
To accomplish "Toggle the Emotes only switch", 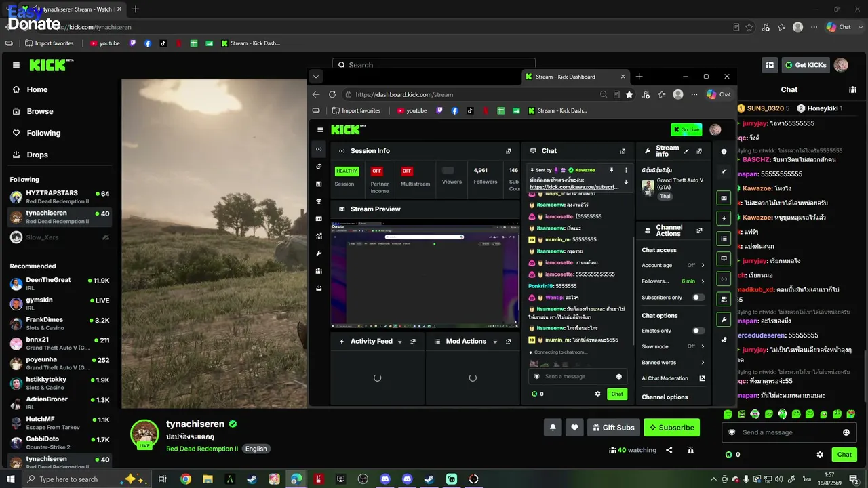I will (698, 331).
